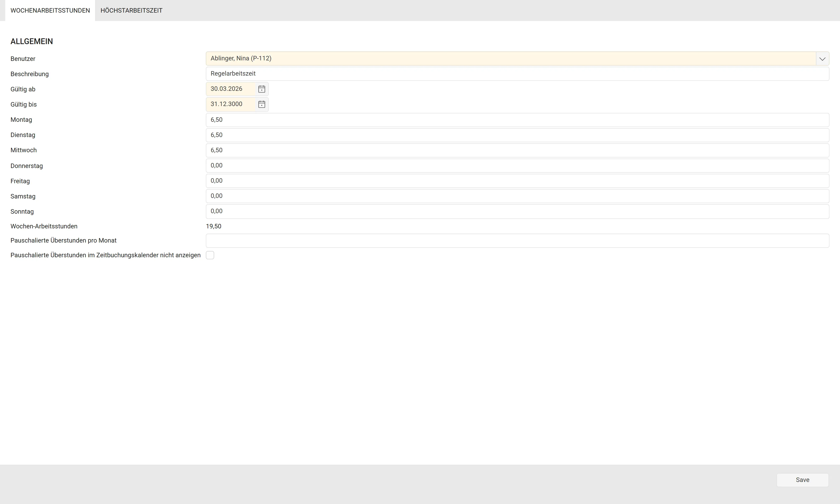The height and width of the screenshot is (504, 840).
Task: Select the Wochenarbeitsstunden tab
Action: pyautogui.click(x=50, y=10)
